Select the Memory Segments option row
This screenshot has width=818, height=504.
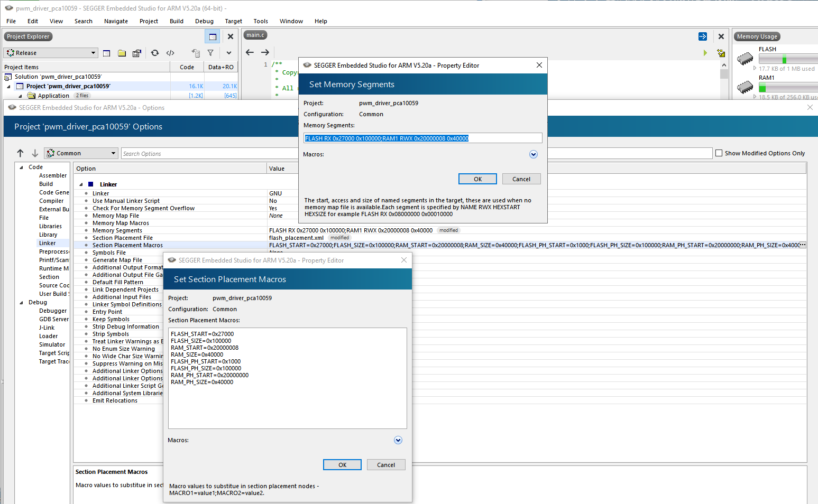click(x=440, y=230)
